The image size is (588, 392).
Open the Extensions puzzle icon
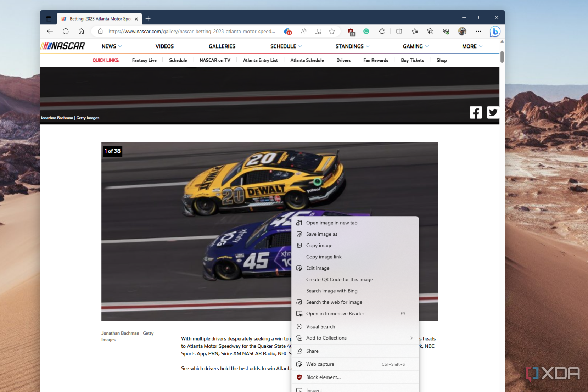382,31
